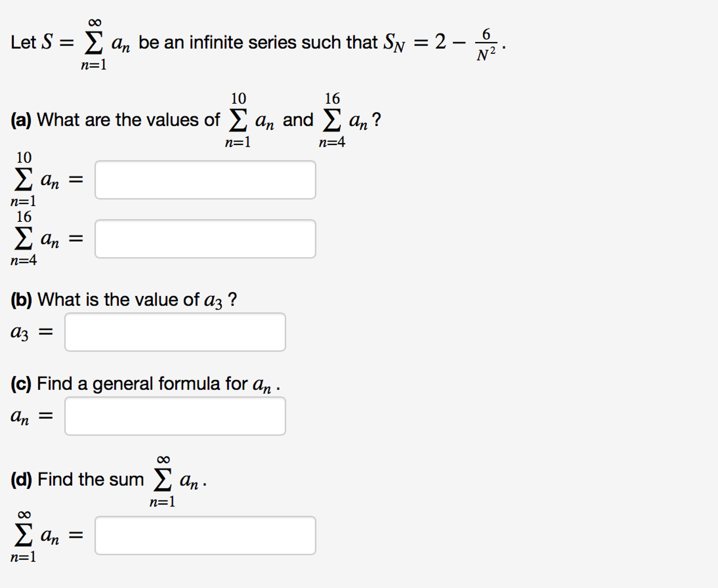
Task: Select the part (a) question label
Action: click(x=22, y=119)
